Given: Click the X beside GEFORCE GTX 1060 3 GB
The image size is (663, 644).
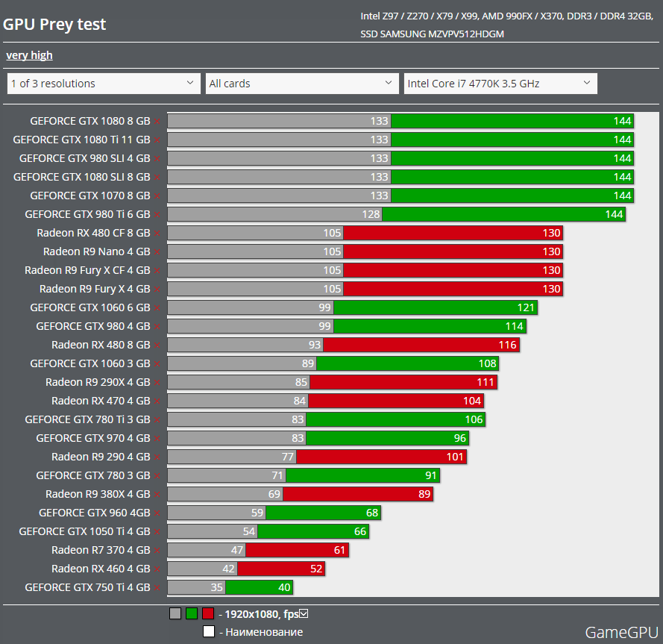Looking at the screenshot, I should pyautogui.click(x=157, y=364).
